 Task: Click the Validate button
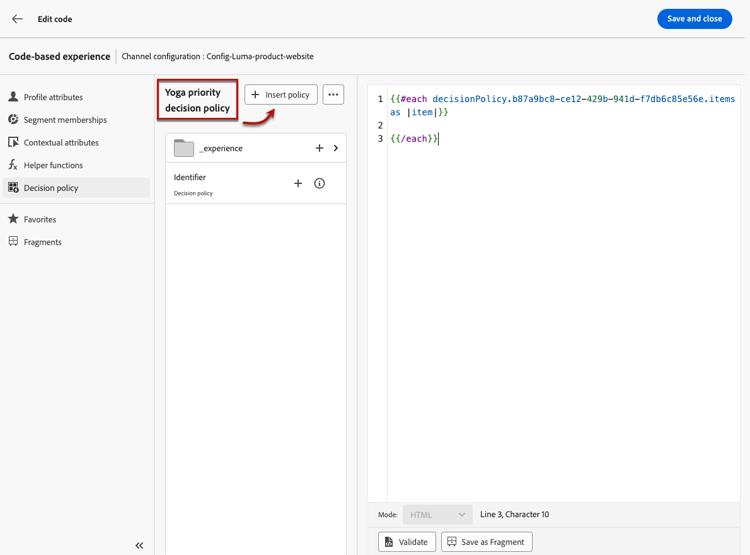tap(407, 542)
